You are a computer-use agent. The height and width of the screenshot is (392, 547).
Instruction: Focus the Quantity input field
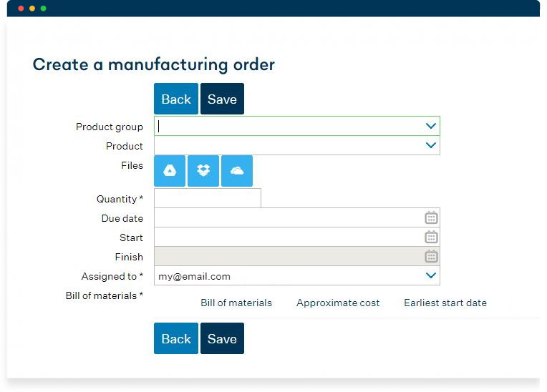pyautogui.click(x=208, y=198)
